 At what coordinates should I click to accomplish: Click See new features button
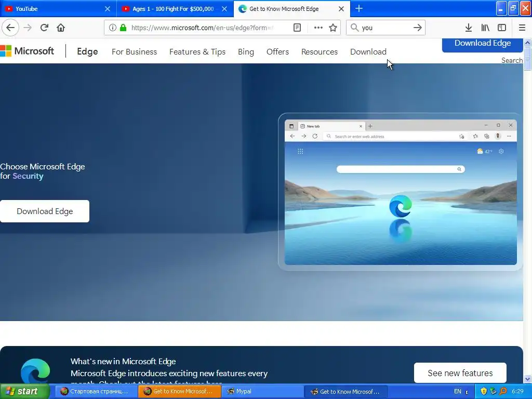pyautogui.click(x=460, y=373)
